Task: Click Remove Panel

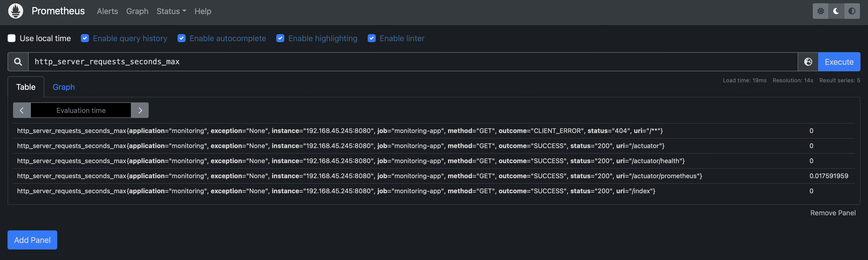Action: pos(833,213)
